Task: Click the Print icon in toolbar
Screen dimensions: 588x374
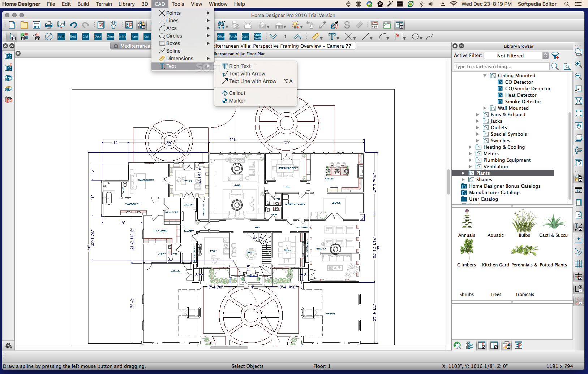Action: (49, 25)
